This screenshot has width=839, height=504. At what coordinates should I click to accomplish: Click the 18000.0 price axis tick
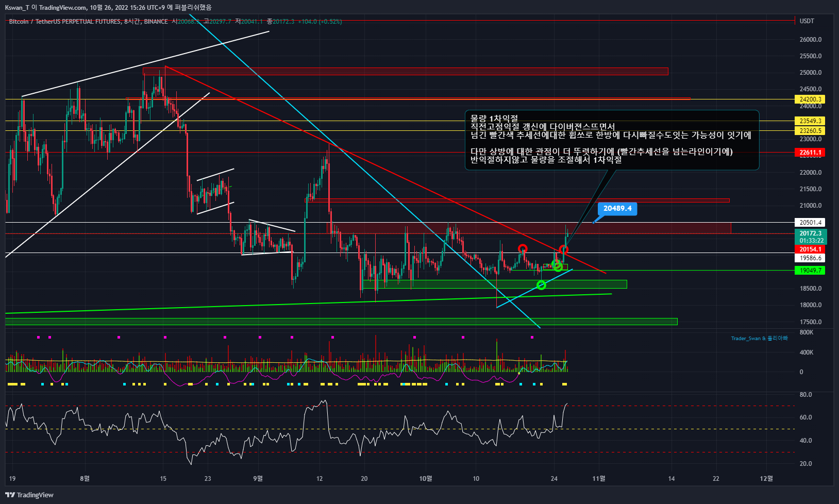811,305
